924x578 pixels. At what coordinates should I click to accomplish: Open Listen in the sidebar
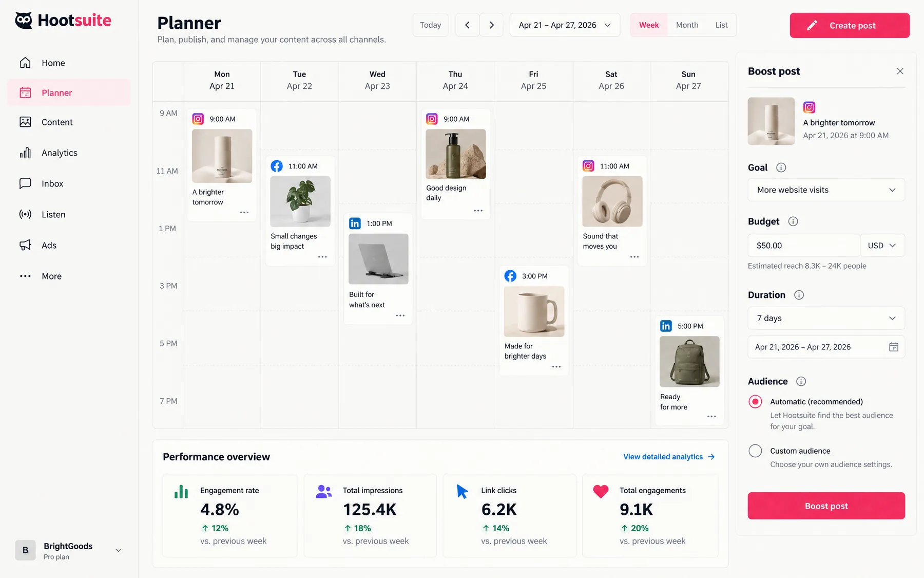coord(69,214)
